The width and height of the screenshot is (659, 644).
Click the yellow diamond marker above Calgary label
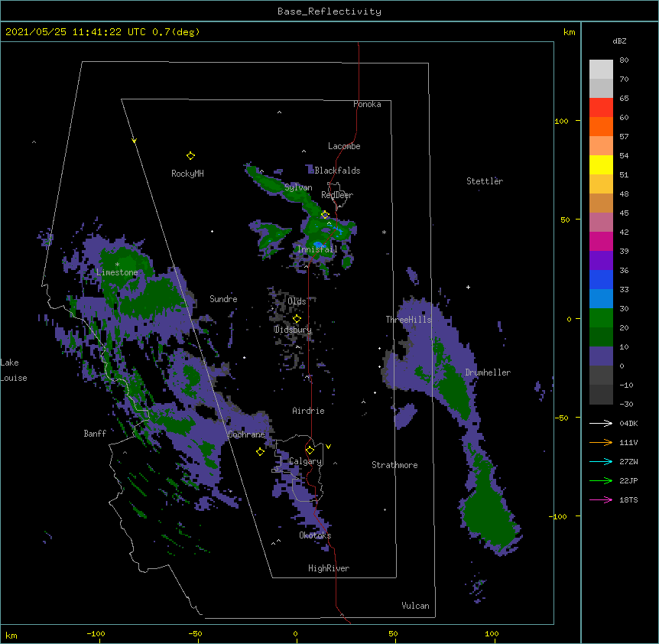click(x=310, y=450)
